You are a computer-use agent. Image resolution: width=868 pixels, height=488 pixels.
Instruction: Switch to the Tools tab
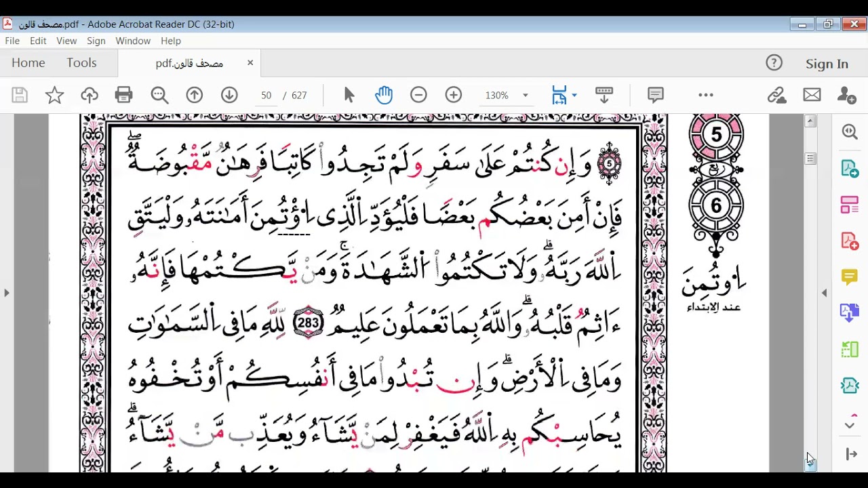81,63
